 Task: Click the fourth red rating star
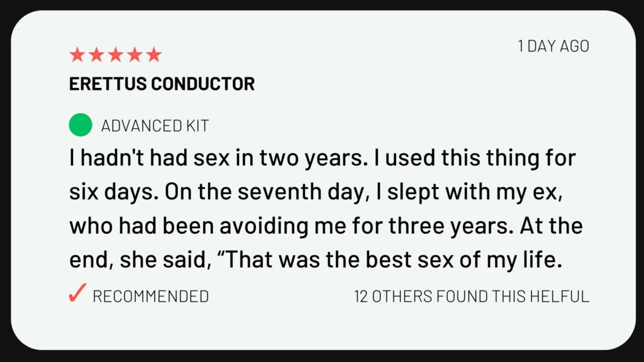(x=135, y=55)
